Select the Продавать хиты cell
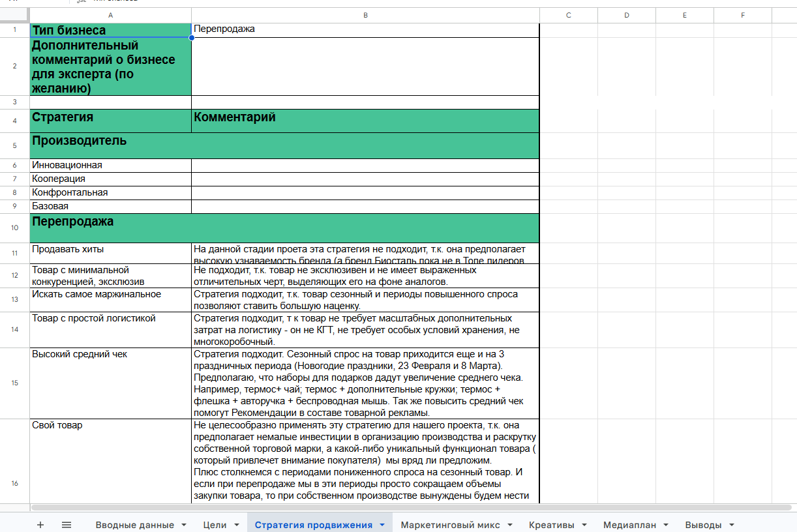The width and height of the screenshot is (797, 532). [110, 253]
